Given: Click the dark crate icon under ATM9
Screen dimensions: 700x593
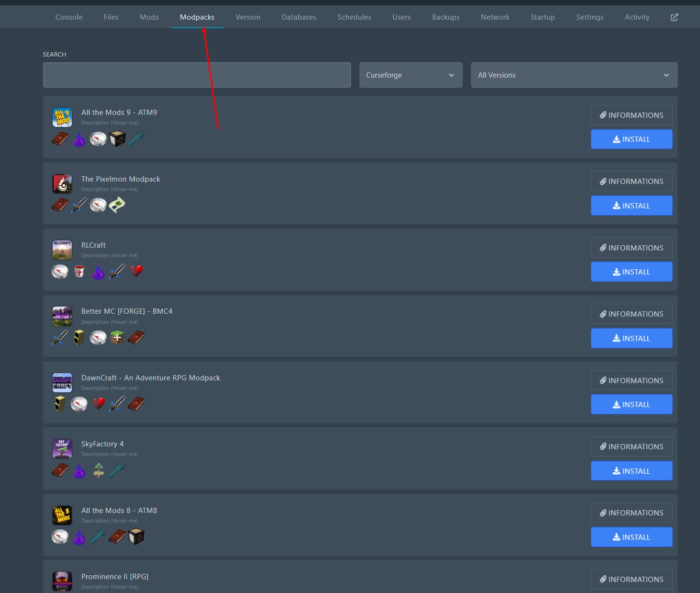Looking at the screenshot, I should [x=117, y=139].
